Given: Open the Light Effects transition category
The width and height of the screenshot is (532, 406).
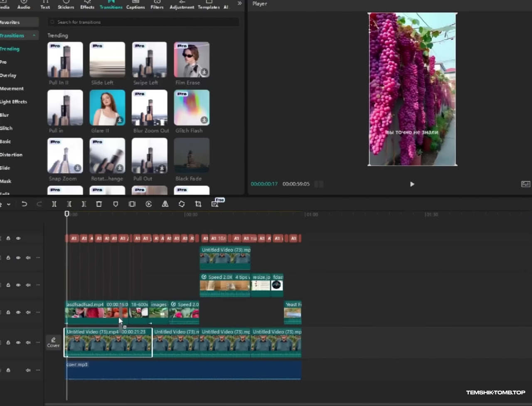Looking at the screenshot, I should click(14, 102).
